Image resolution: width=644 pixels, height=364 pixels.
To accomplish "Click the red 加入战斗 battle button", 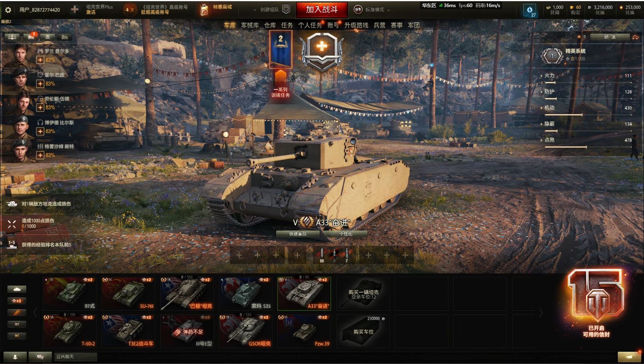I will tap(322, 9).
